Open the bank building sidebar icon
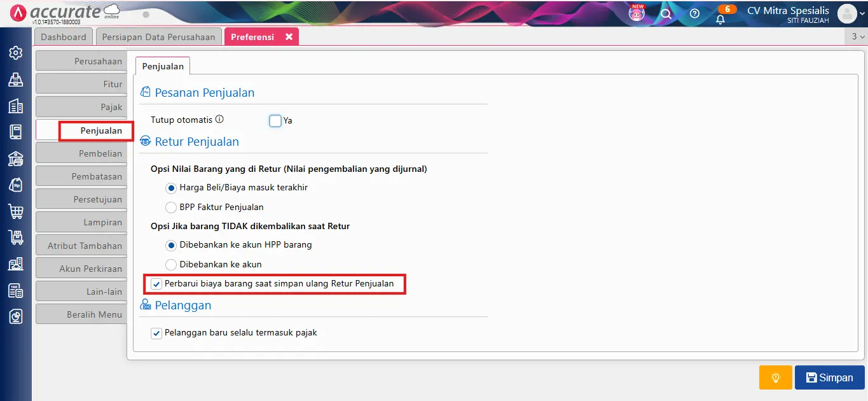 coord(15,158)
